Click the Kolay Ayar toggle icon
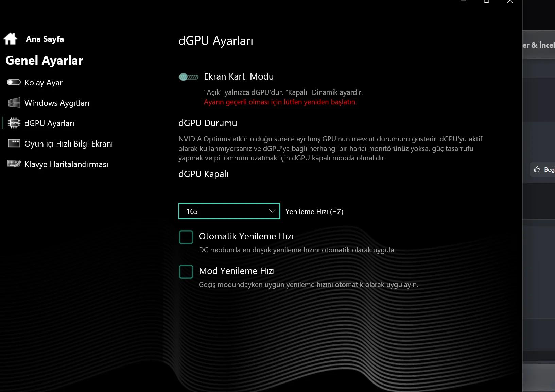The height and width of the screenshot is (392, 555). 14,82
